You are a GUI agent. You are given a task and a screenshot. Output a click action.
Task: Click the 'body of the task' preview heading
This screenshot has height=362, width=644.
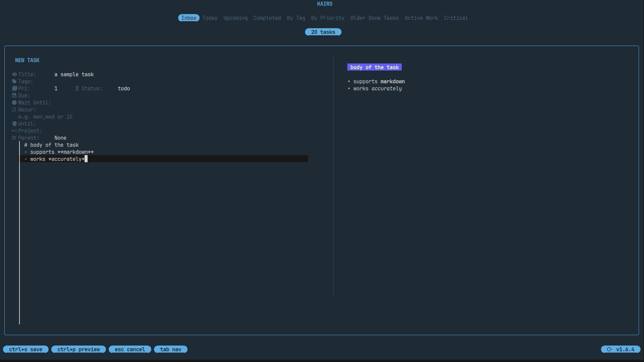point(375,67)
